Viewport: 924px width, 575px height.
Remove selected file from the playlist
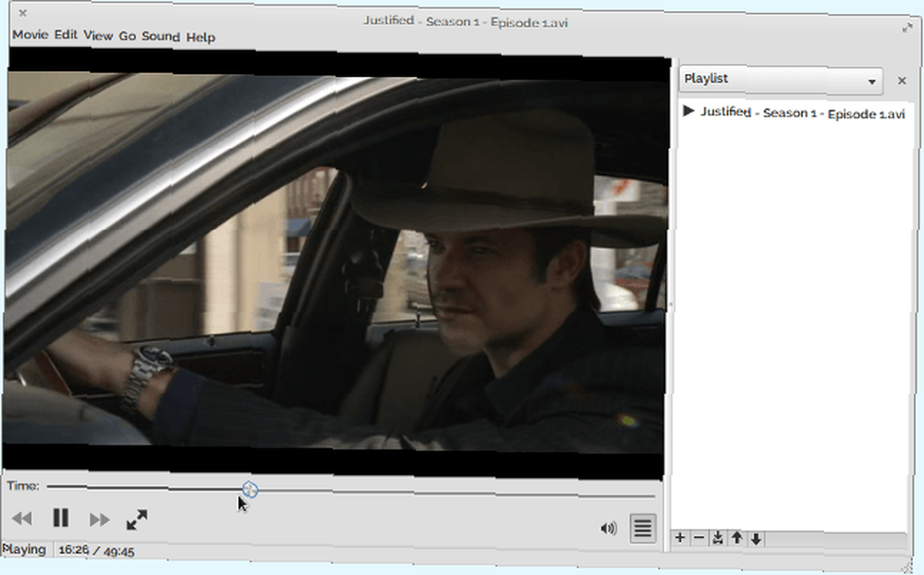[x=699, y=537]
